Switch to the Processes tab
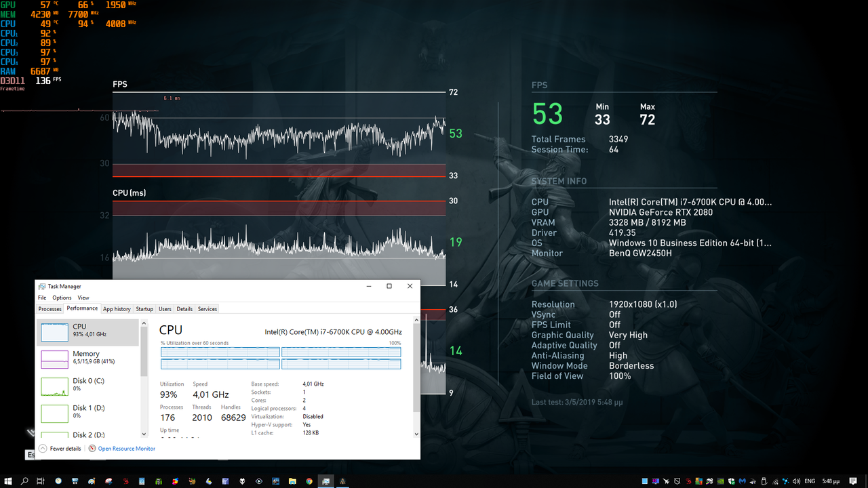 (x=50, y=309)
